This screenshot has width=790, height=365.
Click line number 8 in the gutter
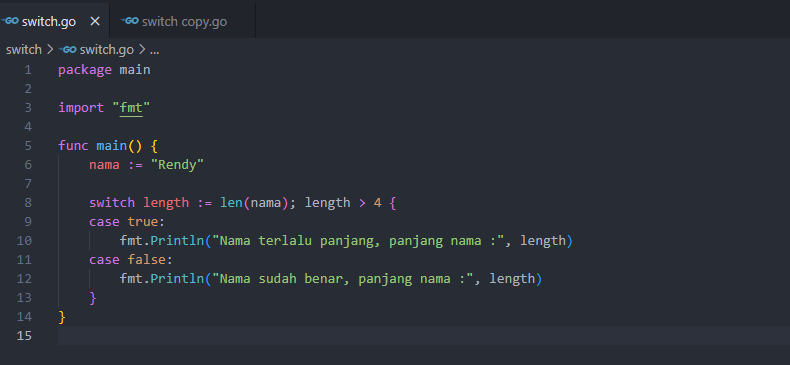27,203
